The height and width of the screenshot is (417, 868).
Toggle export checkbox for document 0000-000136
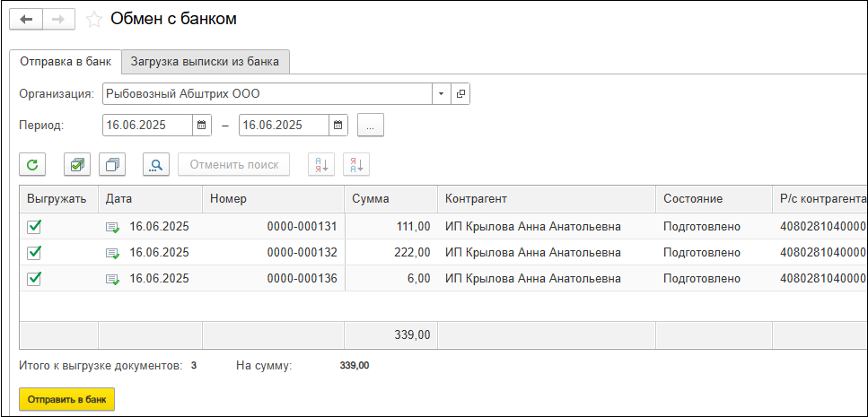pyautogui.click(x=35, y=279)
